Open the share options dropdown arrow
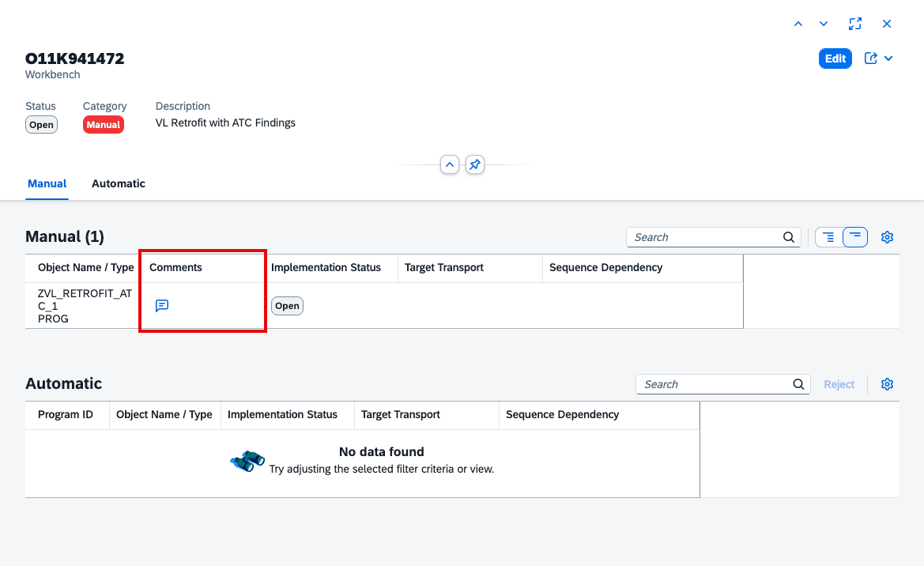This screenshot has width=924, height=566. [888, 58]
